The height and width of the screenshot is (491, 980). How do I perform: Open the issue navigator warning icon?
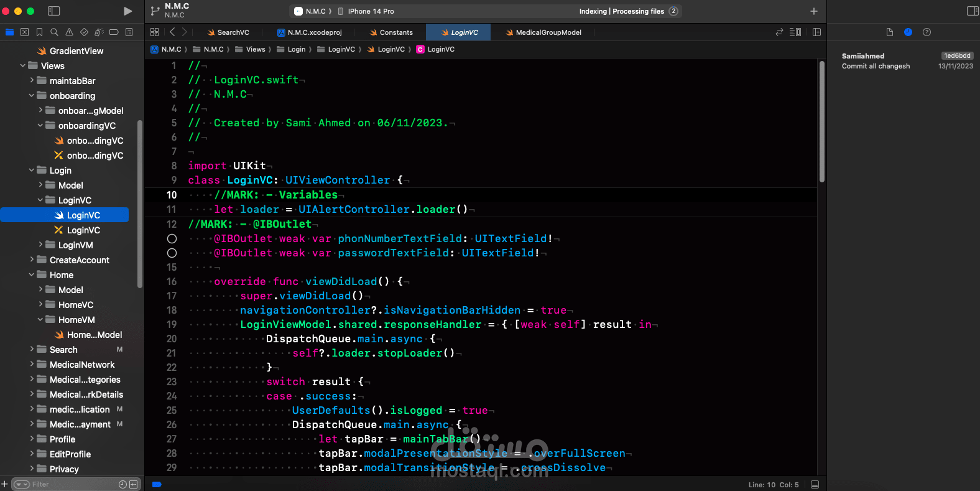pos(69,32)
